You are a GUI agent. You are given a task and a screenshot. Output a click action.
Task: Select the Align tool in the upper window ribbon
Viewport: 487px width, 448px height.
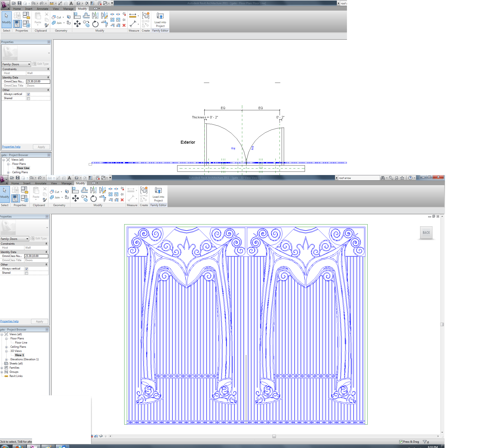(x=77, y=16)
